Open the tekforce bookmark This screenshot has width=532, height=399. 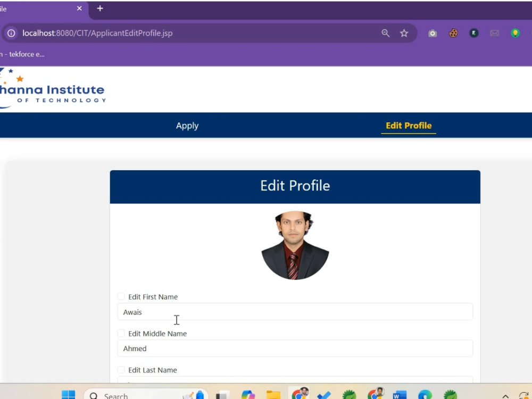click(x=22, y=54)
